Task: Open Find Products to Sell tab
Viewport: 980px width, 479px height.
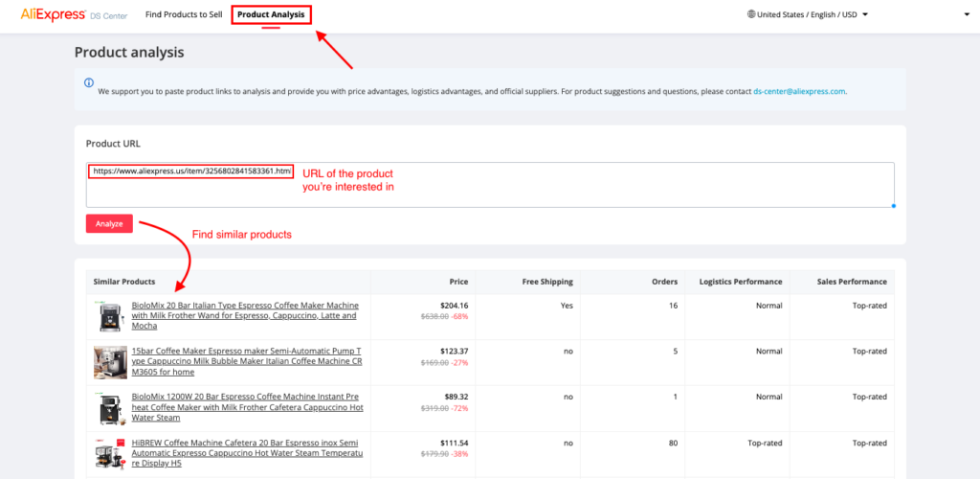Action: click(x=184, y=14)
